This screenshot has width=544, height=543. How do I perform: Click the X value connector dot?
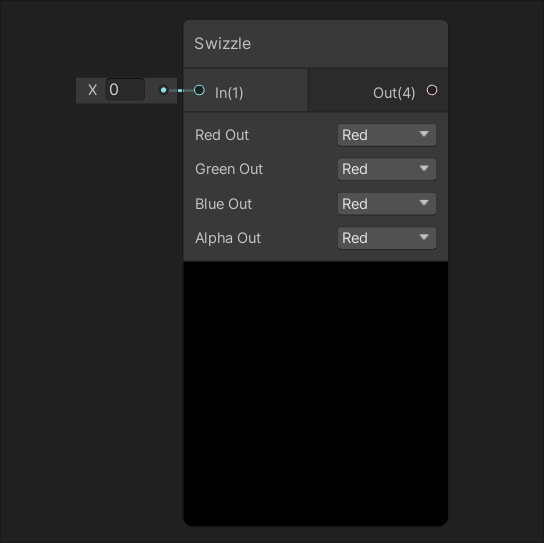(x=163, y=90)
